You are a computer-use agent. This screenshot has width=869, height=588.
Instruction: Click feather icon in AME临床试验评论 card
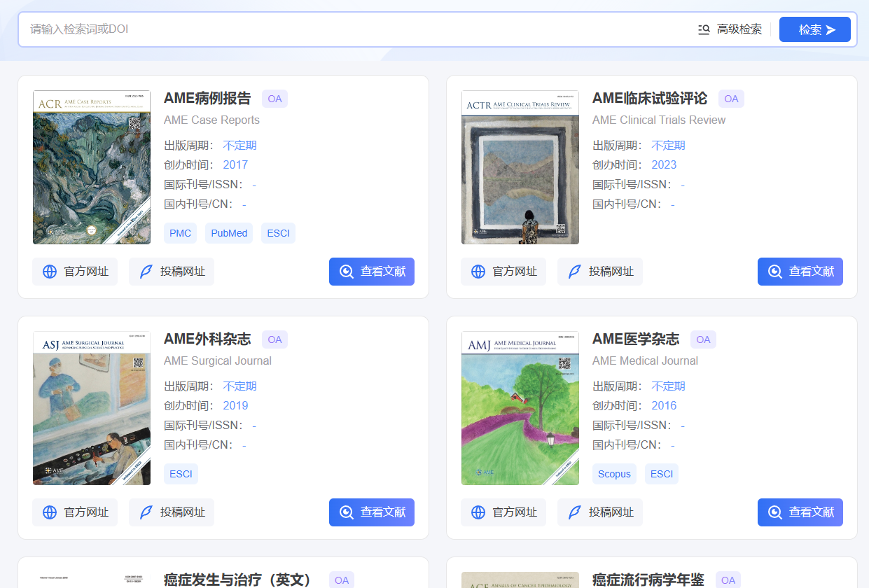tap(574, 272)
